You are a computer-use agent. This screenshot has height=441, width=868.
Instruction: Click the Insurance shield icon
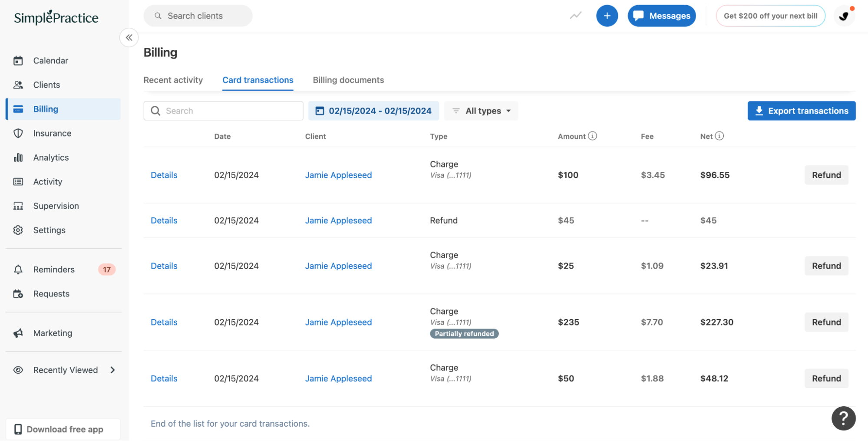[18, 134]
